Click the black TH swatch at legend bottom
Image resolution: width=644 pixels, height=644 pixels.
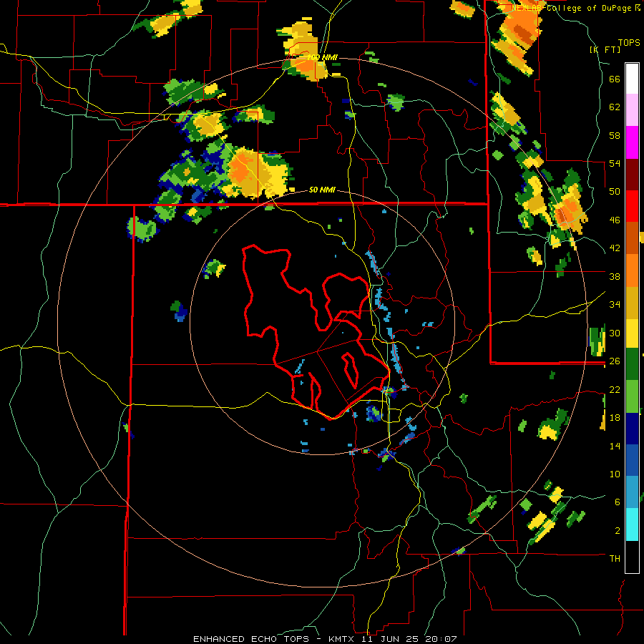(x=632, y=557)
